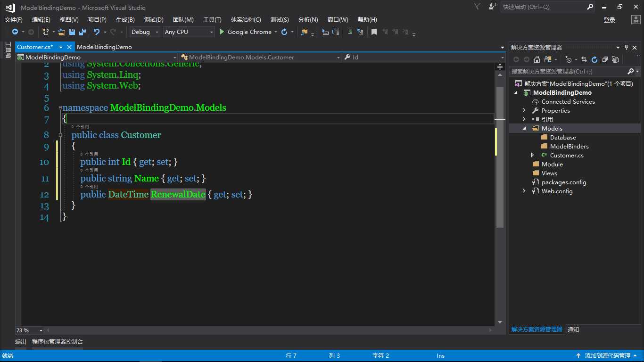Viewport: 644px width, 362px height.
Task: Open the 调试(D) menu
Action: point(154,20)
